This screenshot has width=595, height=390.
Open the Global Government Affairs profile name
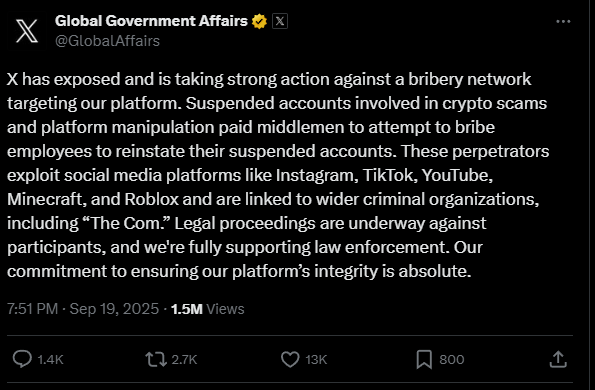[151, 21]
